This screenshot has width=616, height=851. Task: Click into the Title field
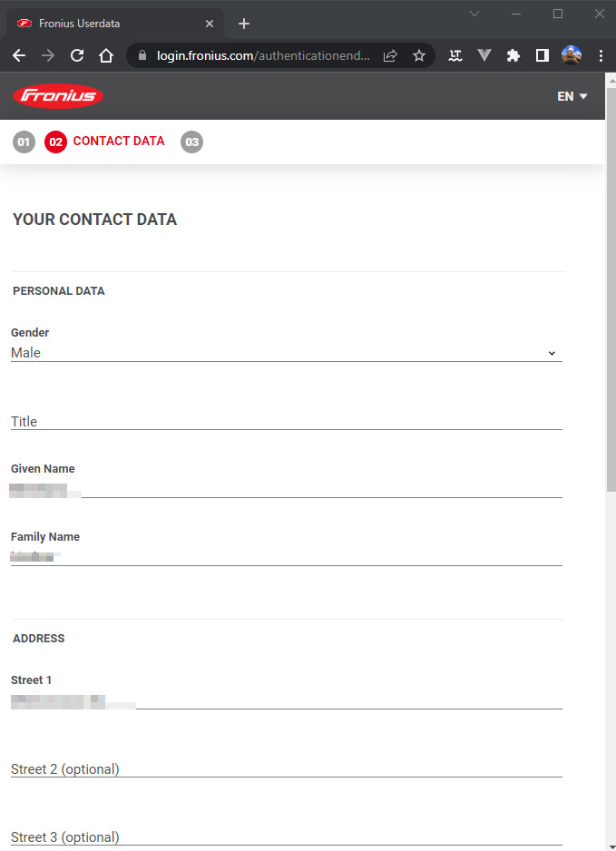[x=286, y=421]
